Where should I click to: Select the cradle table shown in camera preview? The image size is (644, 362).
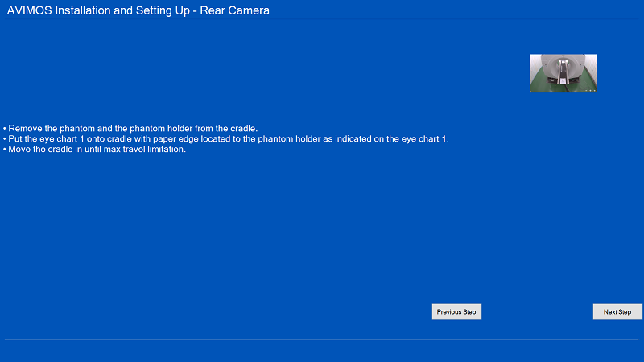(x=563, y=75)
